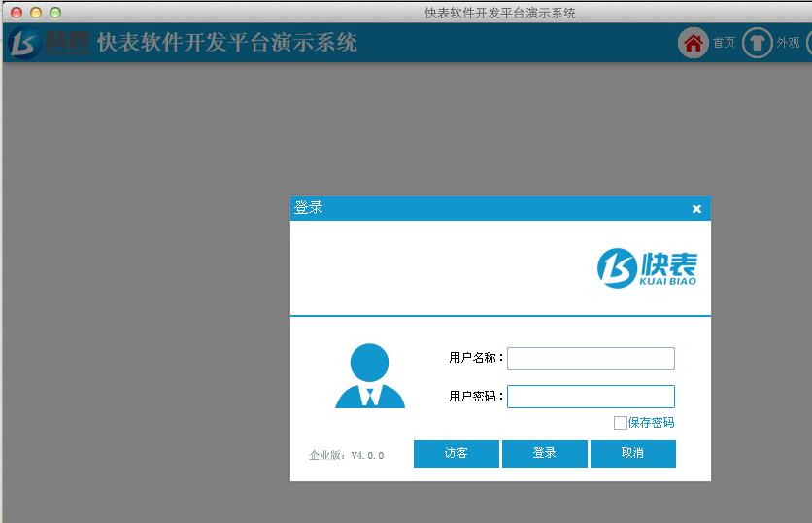This screenshot has width=812, height=523.
Task: Click the 快表 logo in header
Action: tap(50, 43)
